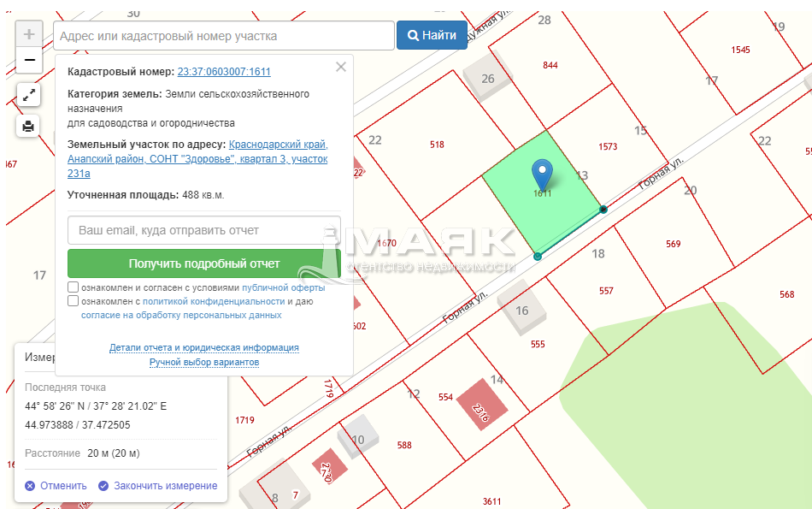This screenshot has width=812, height=509.
Task: Click the blue map pin on parcel 1611
Action: tap(542, 174)
